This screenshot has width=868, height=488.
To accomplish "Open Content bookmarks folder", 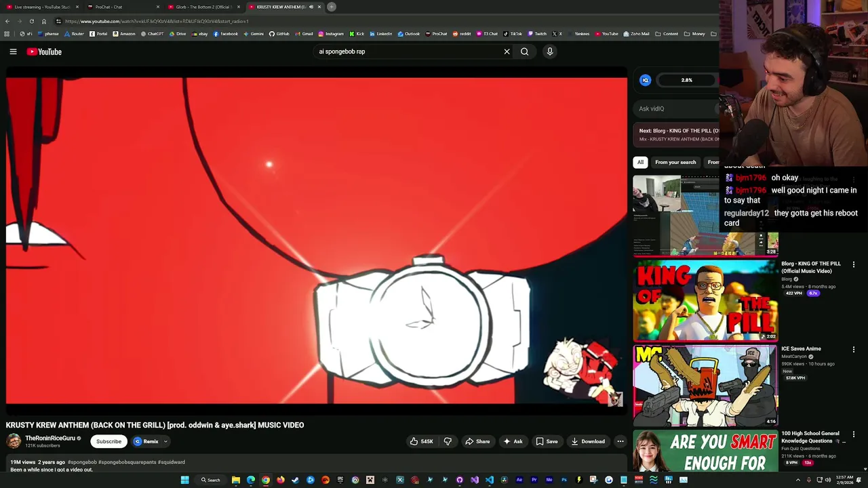I will [667, 34].
